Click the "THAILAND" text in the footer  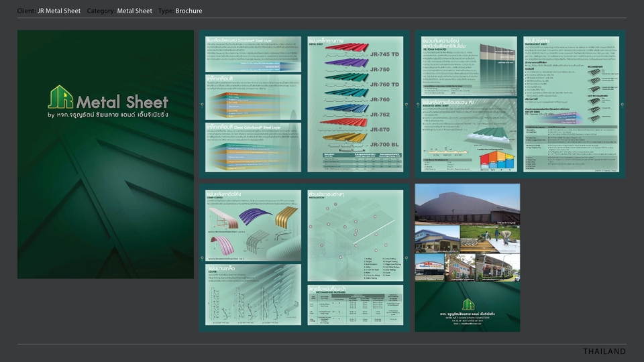[x=604, y=351]
